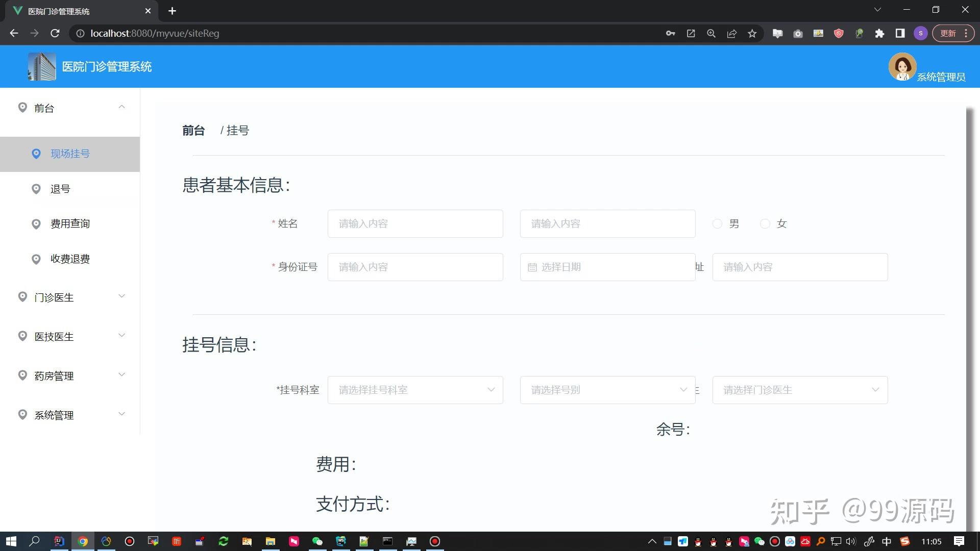The image size is (980, 551).
Task: Click the system administrator avatar
Action: tap(902, 67)
